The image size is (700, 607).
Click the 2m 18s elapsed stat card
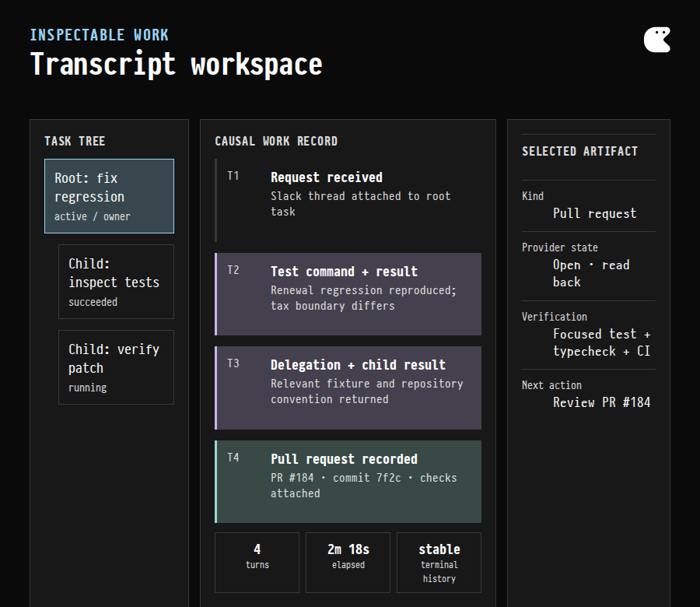click(348, 563)
